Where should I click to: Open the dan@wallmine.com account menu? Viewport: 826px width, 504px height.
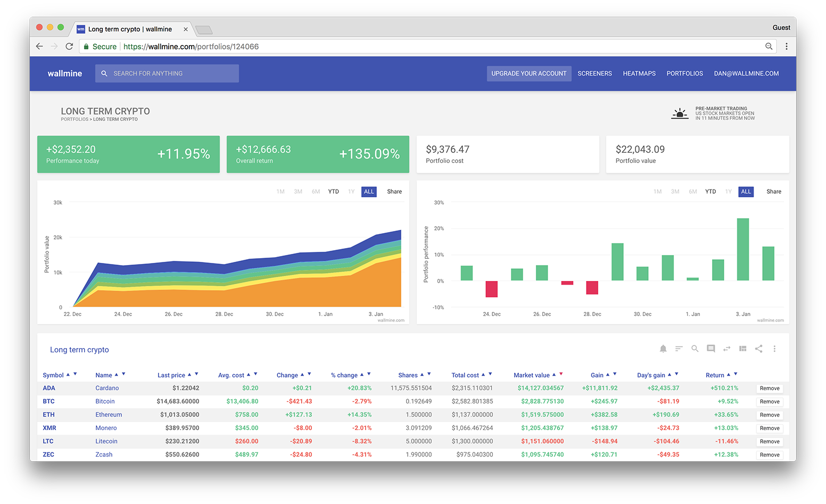pos(746,73)
